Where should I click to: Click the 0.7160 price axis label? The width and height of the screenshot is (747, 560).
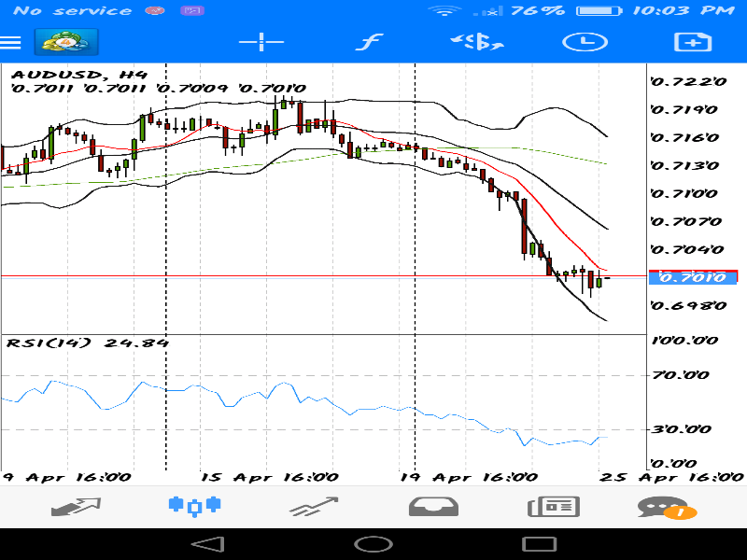[685, 137]
